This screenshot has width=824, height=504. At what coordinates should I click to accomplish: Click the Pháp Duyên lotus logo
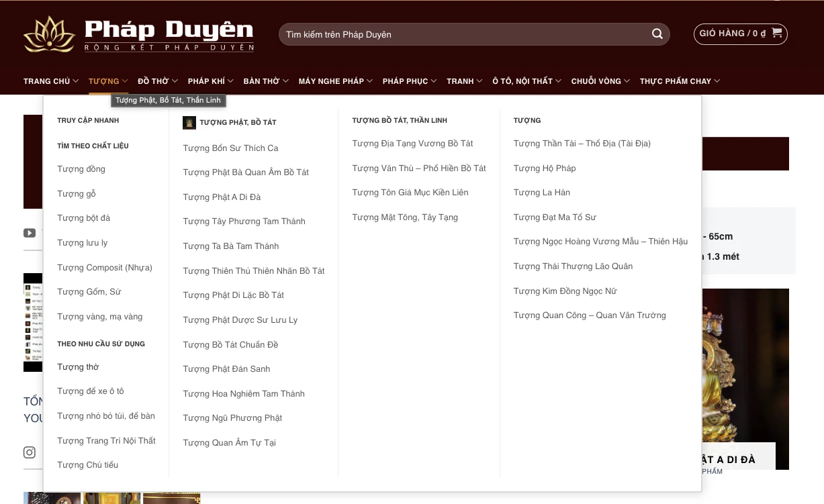(49, 34)
